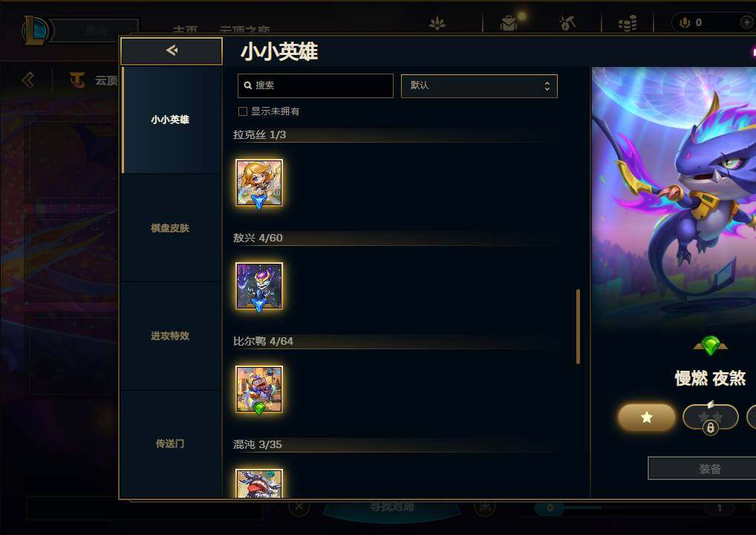The height and width of the screenshot is (535, 756).
Task: Click the League of Legends logo icon
Action: (x=36, y=30)
